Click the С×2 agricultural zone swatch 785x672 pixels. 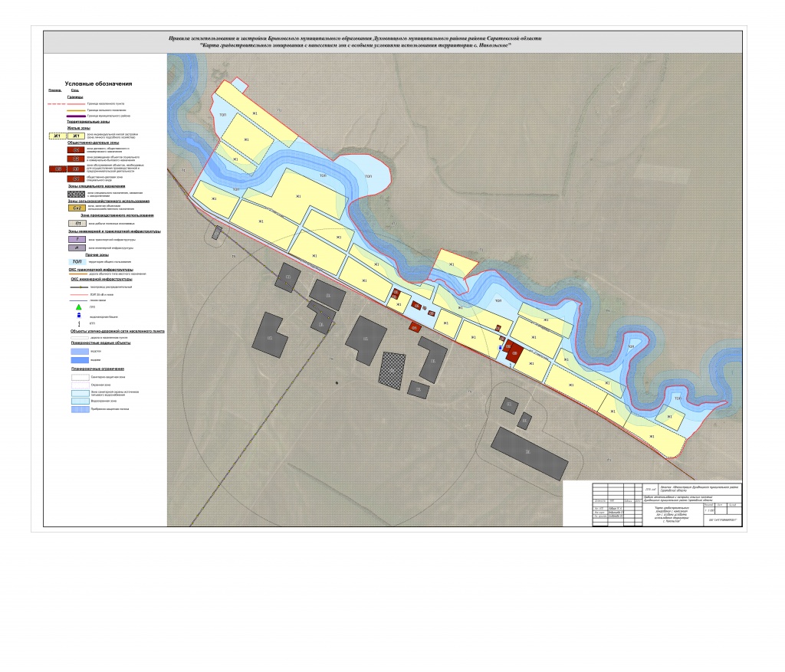[x=77, y=208]
